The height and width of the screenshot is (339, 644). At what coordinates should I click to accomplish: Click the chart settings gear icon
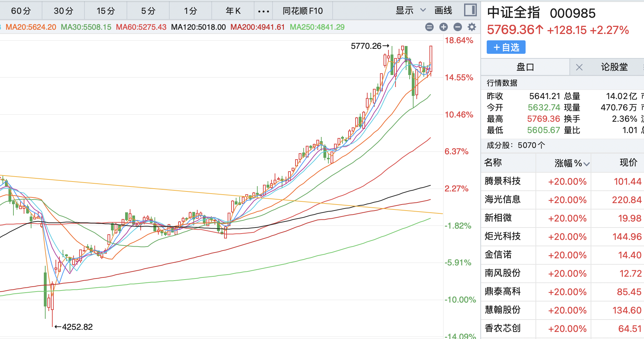tap(472, 27)
